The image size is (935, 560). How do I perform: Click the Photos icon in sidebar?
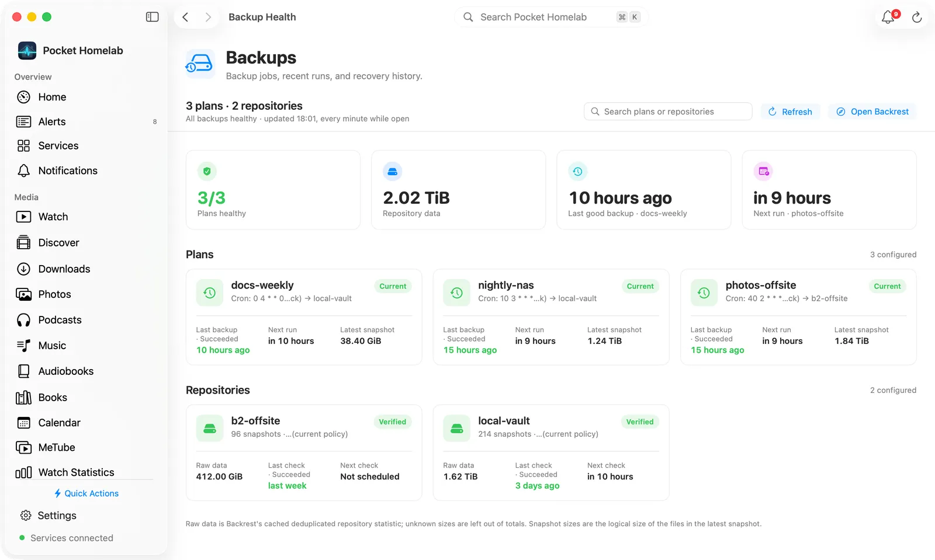coord(23,294)
